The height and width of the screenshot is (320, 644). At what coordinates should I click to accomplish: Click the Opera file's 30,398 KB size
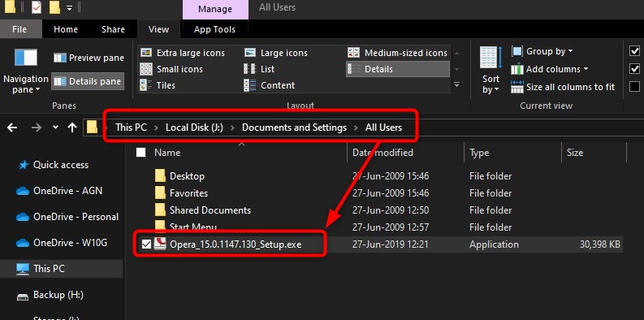[x=599, y=244]
